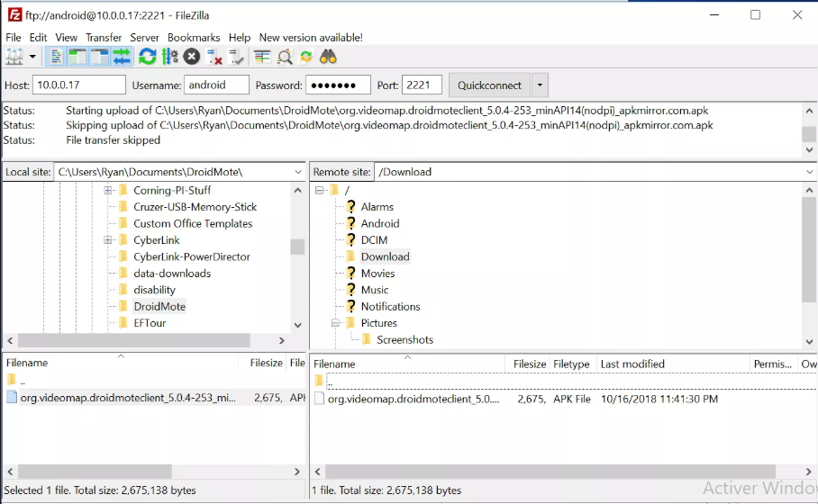This screenshot has height=504, width=818.
Task: Toggle remote directory tree display
Action: coord(99,57)
